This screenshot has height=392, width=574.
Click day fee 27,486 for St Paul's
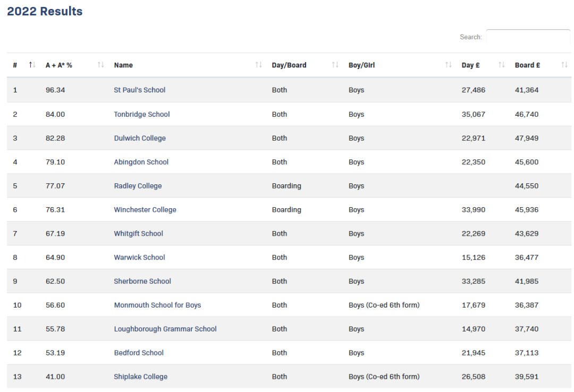(x=474, y=90)
